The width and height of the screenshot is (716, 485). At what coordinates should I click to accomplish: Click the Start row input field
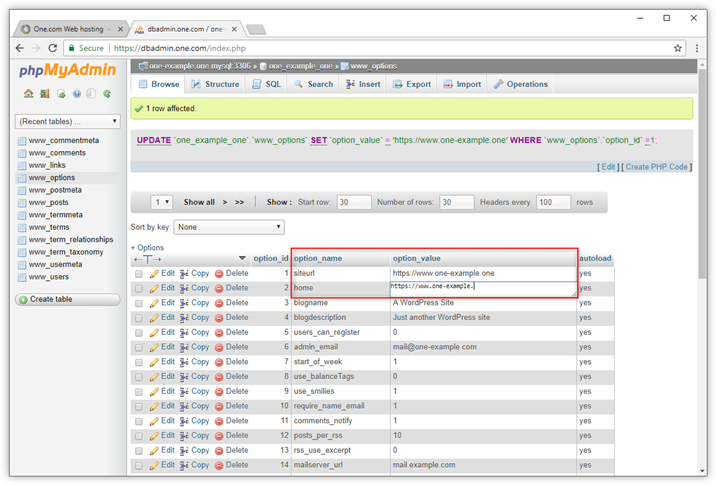point(353,202)
